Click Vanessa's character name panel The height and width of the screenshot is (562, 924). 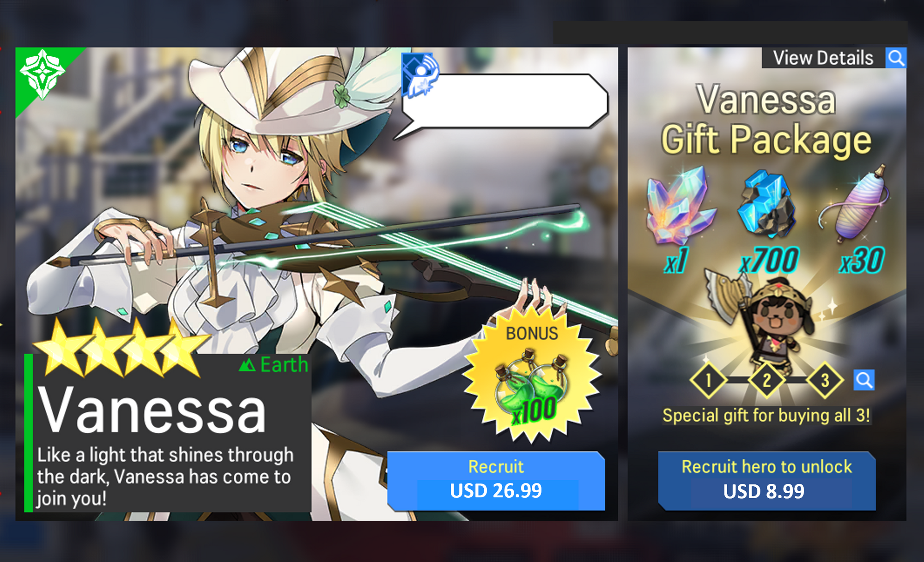[x=168, y=433]
